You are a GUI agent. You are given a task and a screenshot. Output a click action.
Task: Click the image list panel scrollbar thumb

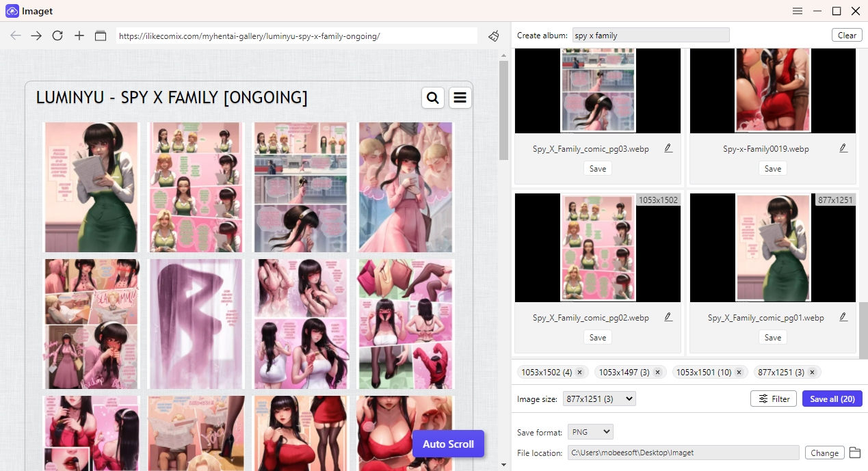[x=864, y=329]
